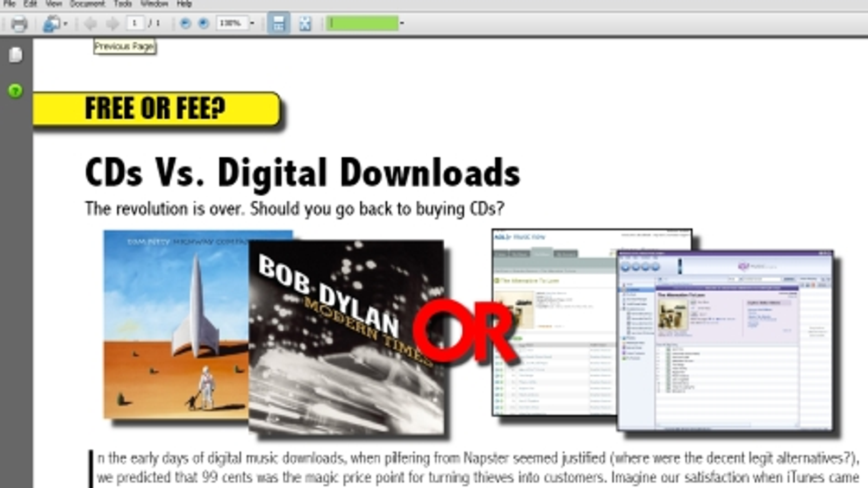The width and height of the screenshot is (868, 488).
Task: Click the Bob Dylan Modern Times cover
Action: point(346,337)
